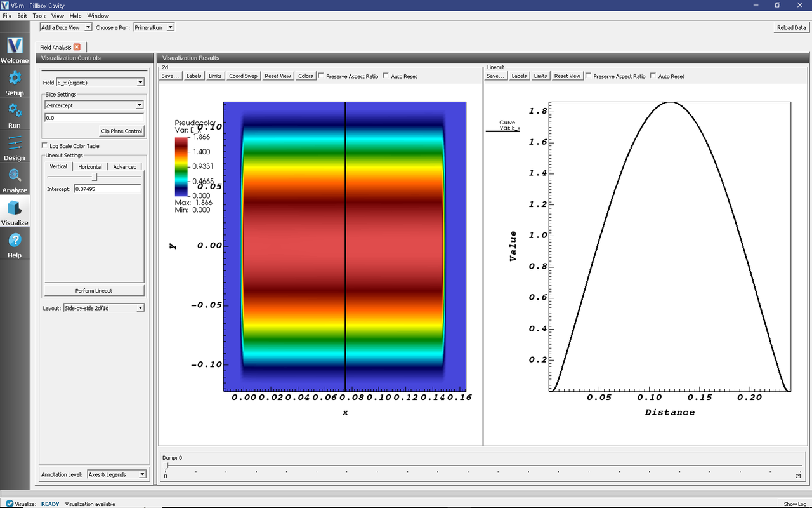
Task: Open the View menu
Action: pos(58,16)
